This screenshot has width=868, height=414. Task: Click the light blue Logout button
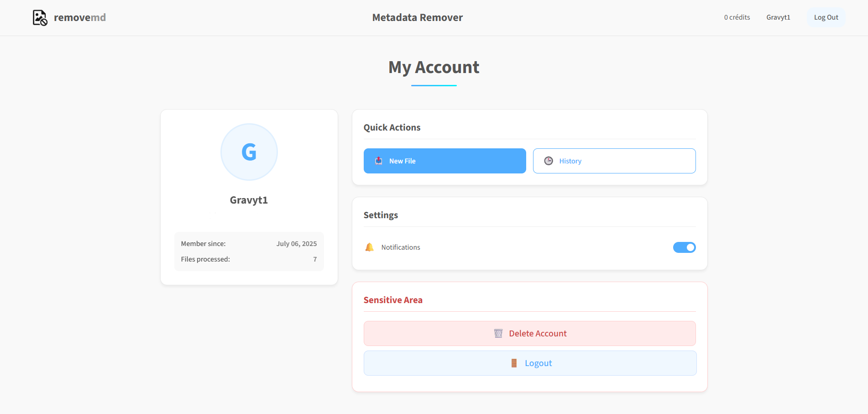point(530,363)
